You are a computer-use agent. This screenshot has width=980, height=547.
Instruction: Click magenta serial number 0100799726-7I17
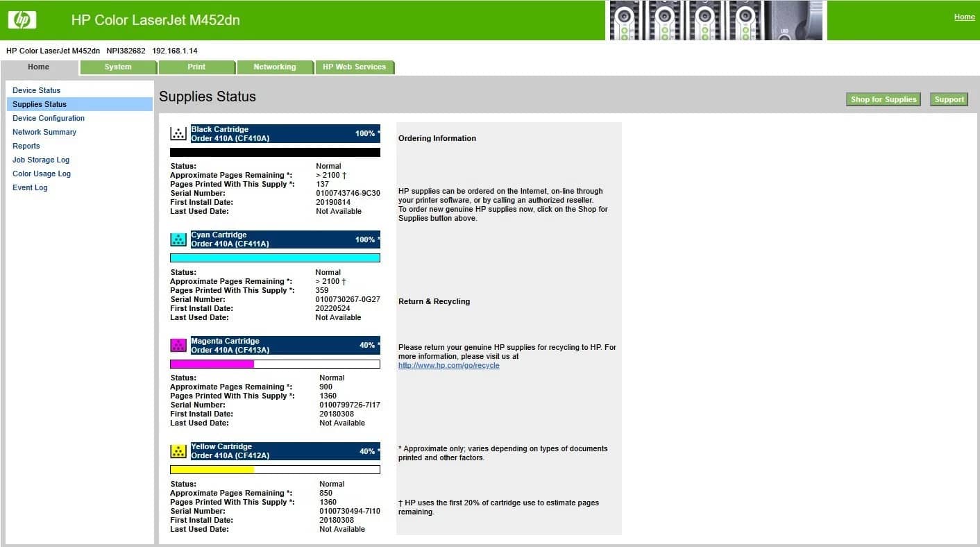pos(350,405)
